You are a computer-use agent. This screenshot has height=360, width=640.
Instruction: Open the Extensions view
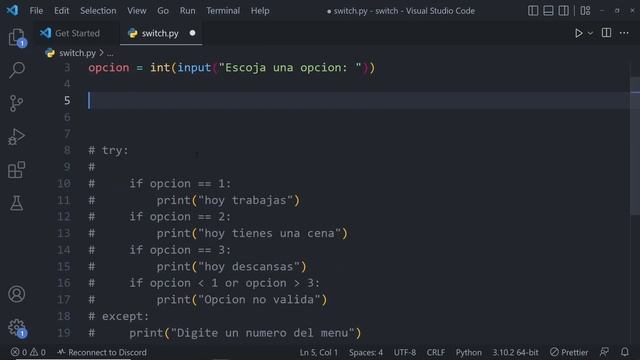click(x=17, y=170)
